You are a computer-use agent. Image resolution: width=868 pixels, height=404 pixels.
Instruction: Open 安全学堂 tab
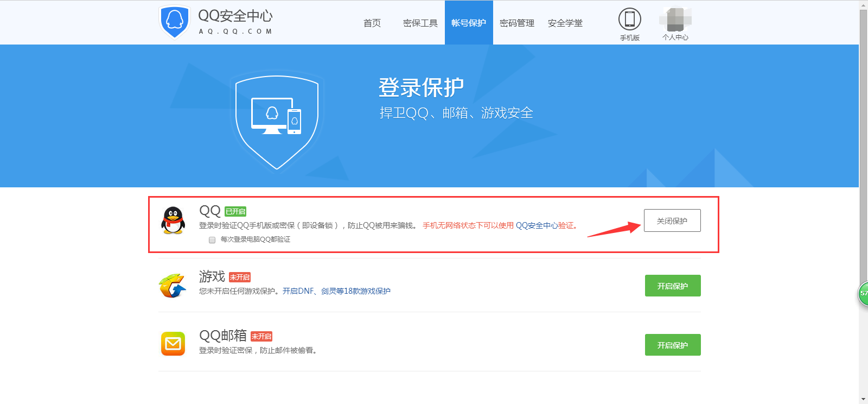click(565, 23)
